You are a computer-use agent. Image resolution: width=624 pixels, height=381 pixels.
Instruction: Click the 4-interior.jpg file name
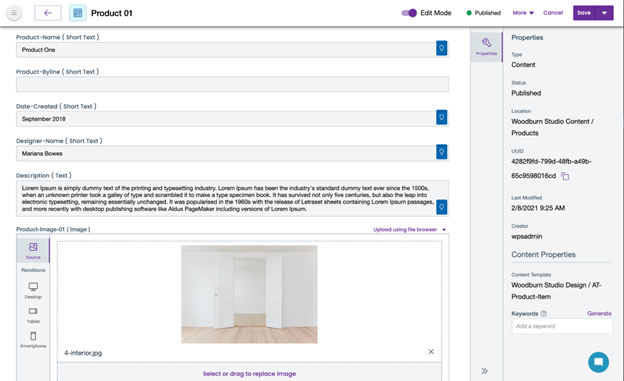pos(83,353)
